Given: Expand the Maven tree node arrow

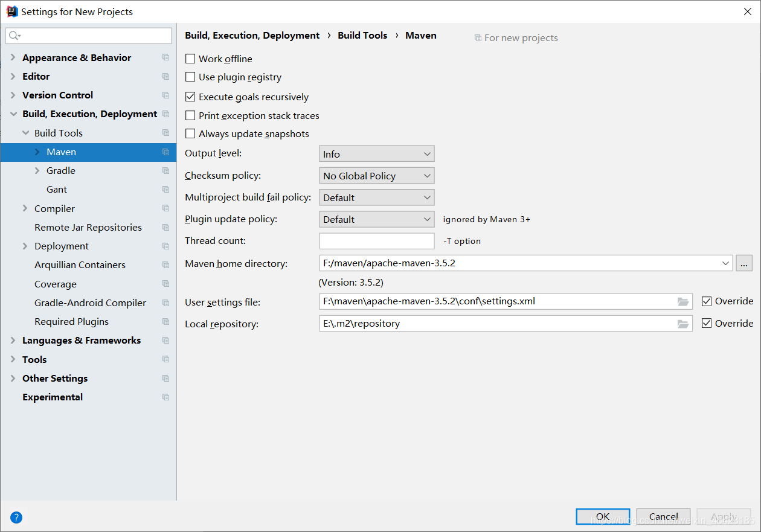Looking at the screenshot, I should [37, 152].
